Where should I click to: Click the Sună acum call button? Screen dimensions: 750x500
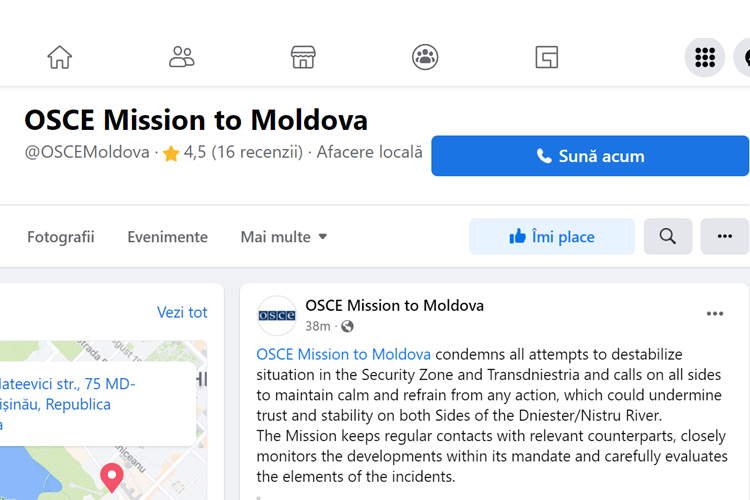590,156
